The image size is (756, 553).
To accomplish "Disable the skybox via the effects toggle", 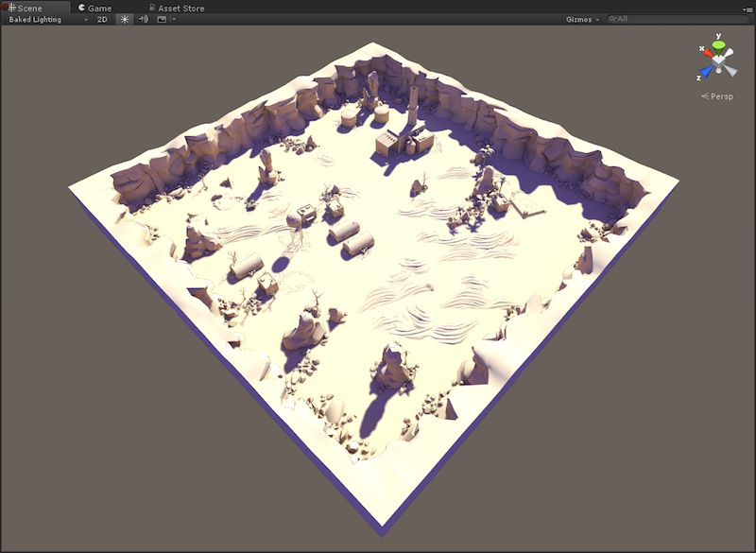I will click(x=163, y=20).
